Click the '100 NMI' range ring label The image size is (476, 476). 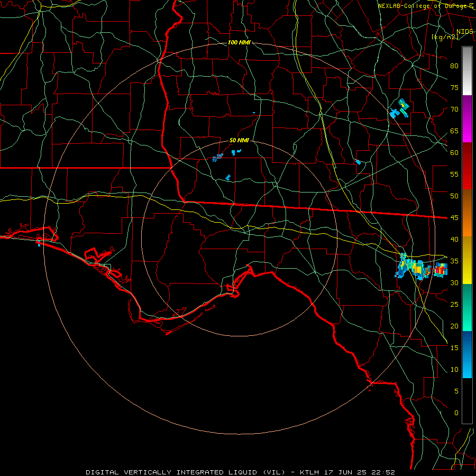[239, 42]
